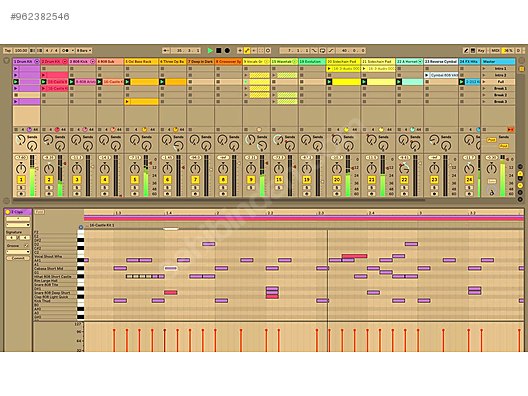Click the 2 beat time ruler marker
Image resolution: width=528 pixels, height=396 pixels.
[218, 213]
